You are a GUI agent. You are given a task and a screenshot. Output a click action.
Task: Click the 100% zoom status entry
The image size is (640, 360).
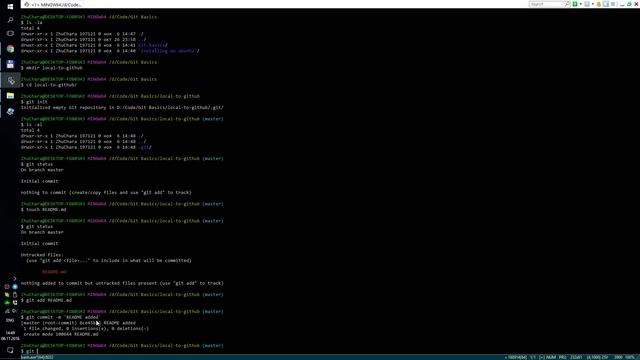[x=629, y=358]
